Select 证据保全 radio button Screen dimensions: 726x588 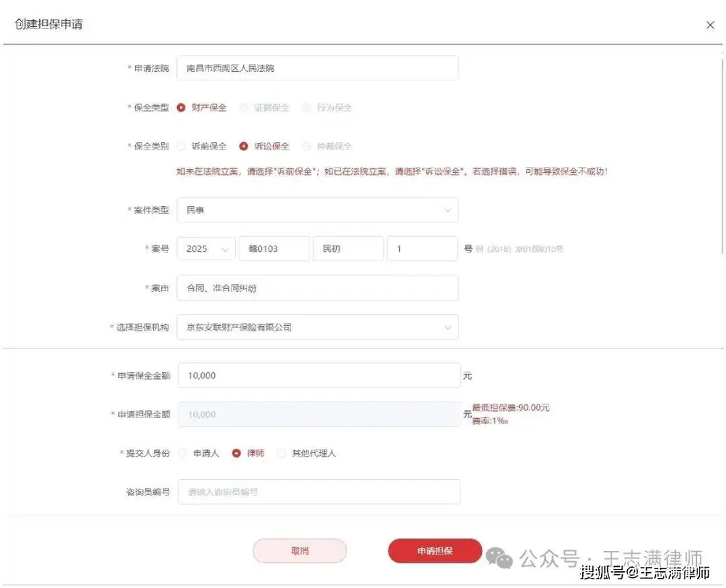244,107
